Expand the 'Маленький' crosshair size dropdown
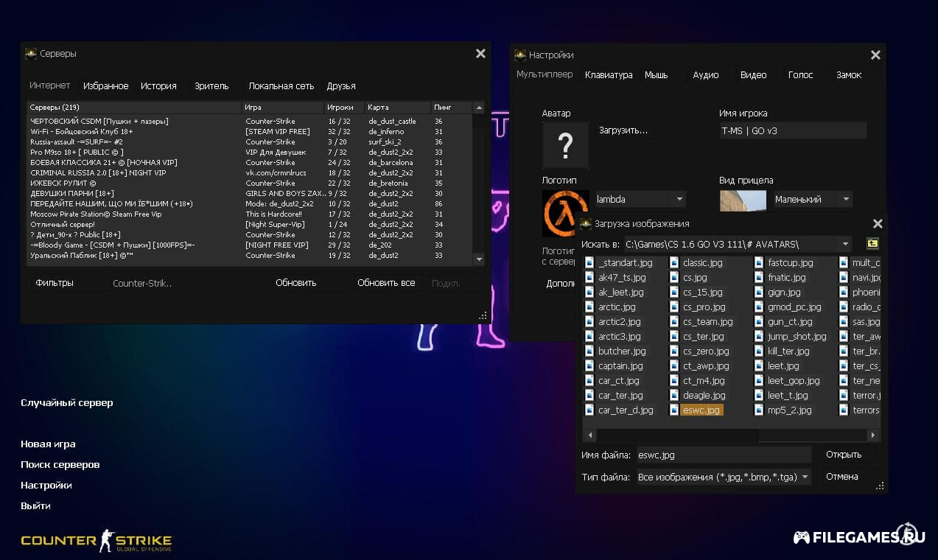The image size is (938, 560). 846,199
